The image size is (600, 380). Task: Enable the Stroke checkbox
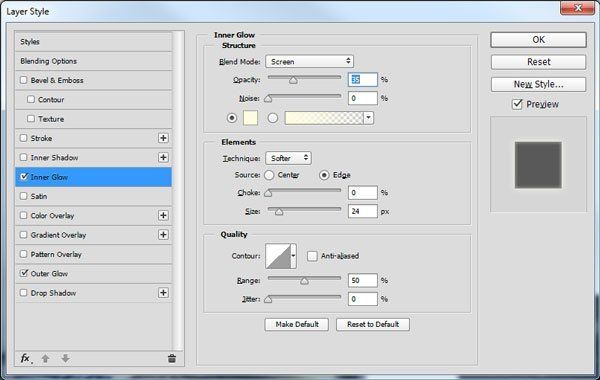24,138
